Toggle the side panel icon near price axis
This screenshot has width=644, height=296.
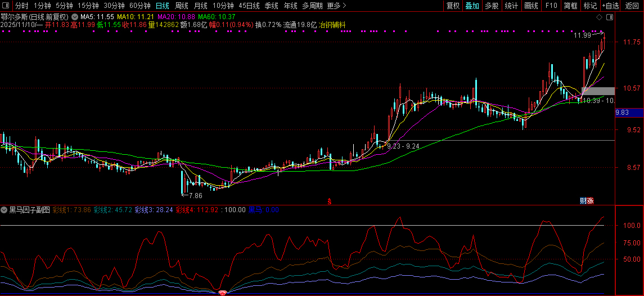click(x=609, y=17)
